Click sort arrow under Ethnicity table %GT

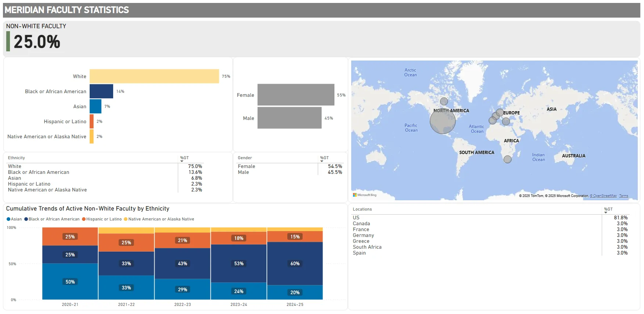(182, 161)
